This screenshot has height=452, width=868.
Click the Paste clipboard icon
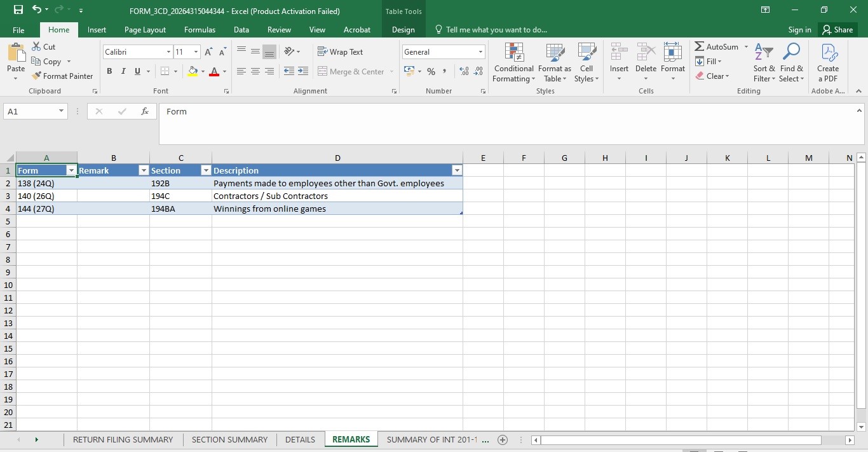coord(16,53)
